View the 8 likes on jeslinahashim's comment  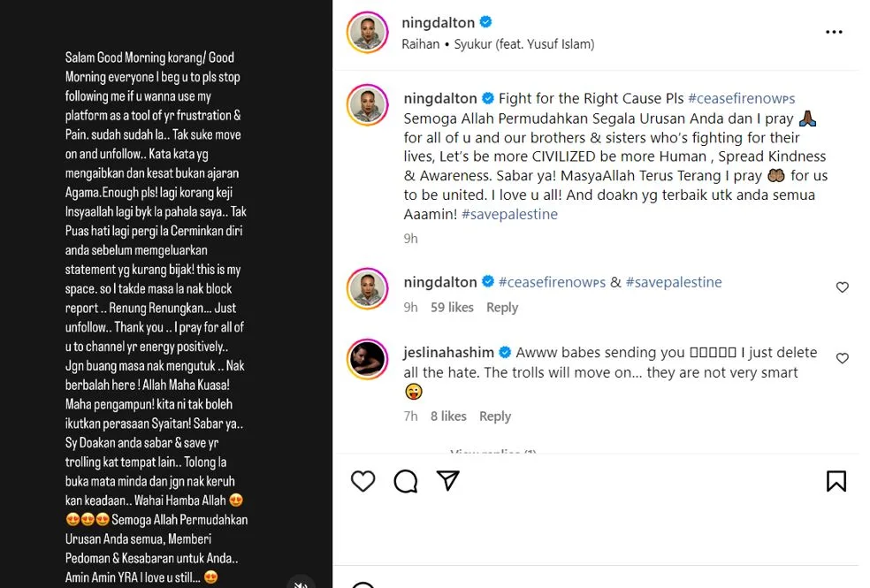[x=448, y=416]
